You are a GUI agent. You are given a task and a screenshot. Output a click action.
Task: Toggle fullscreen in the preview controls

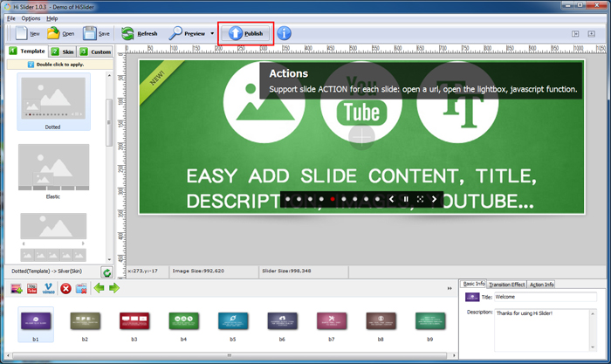click(x=420, y=199)
